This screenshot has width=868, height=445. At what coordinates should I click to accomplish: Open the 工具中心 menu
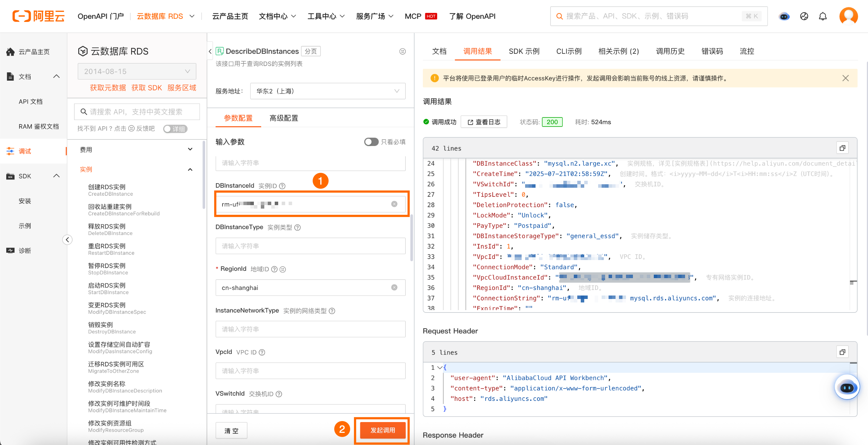tap(326, 16)
